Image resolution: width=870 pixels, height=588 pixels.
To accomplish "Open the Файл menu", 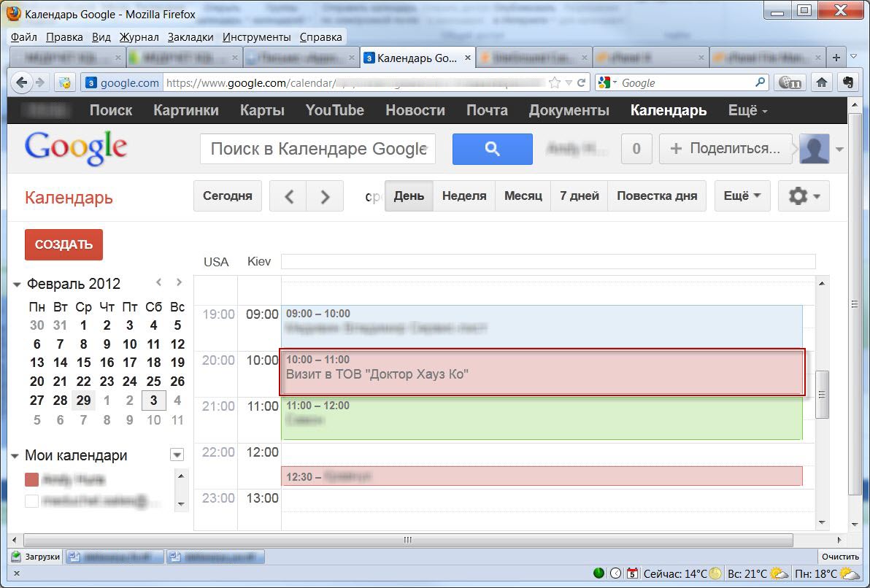I will (x=24, y=37).
